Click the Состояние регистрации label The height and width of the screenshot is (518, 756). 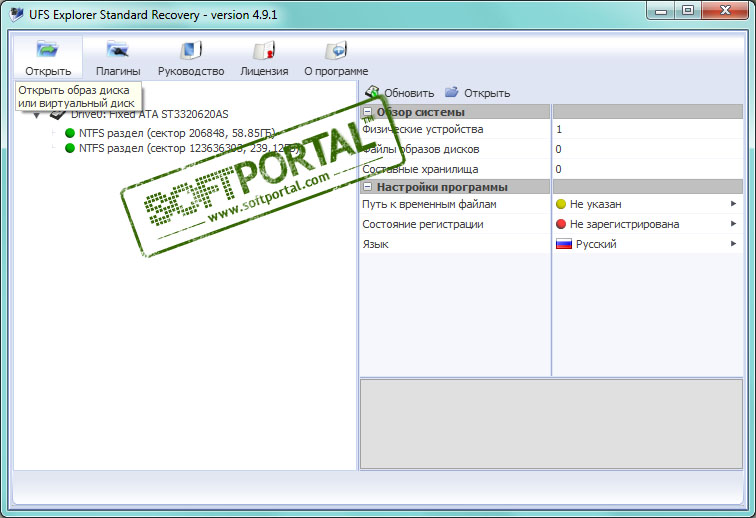pyautogui.click(x=423, y=224)
